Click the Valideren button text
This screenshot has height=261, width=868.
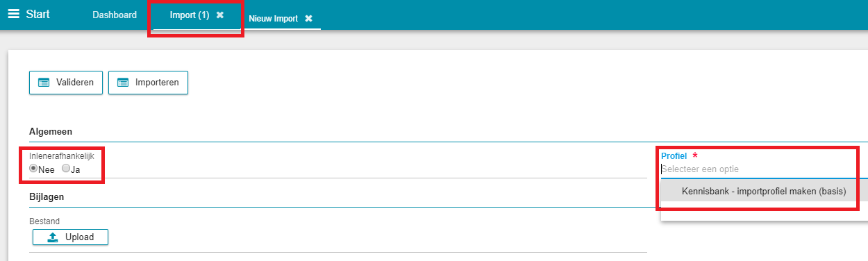click(75, 83)
